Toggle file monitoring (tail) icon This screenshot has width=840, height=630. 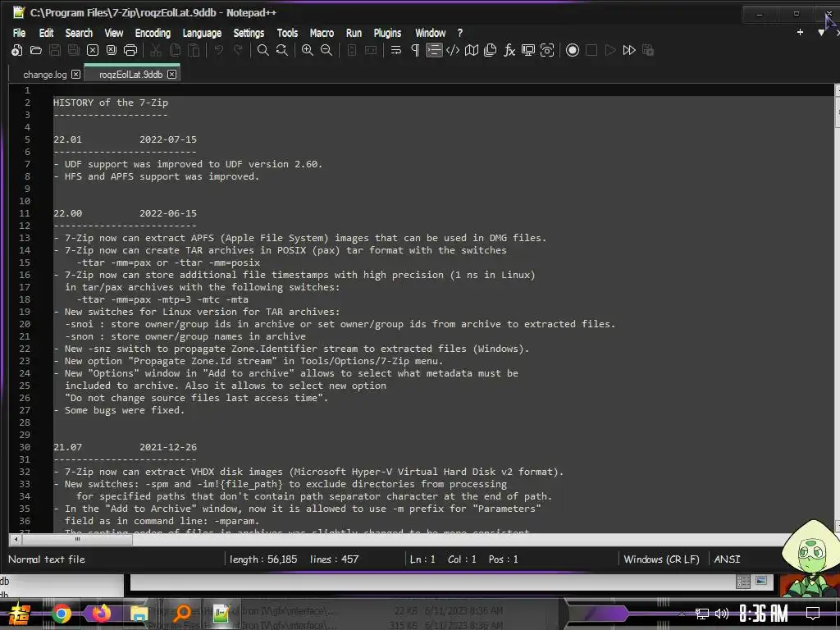547,50
